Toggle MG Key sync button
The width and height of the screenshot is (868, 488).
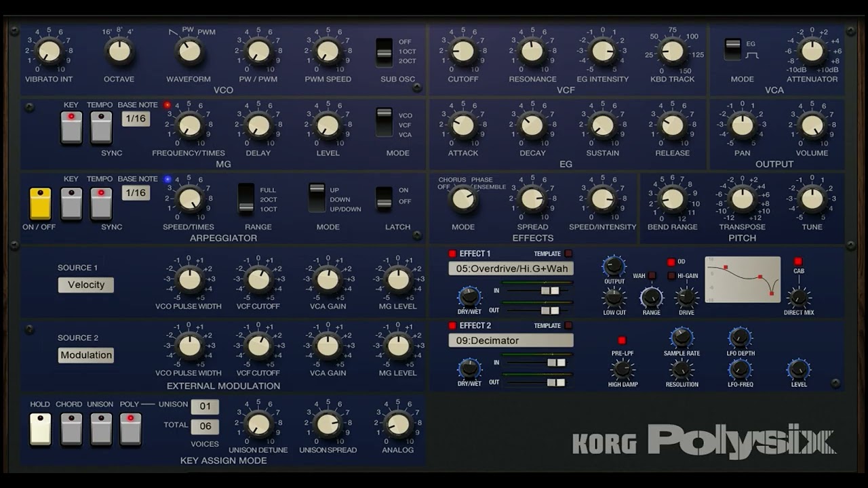(71, 127)
